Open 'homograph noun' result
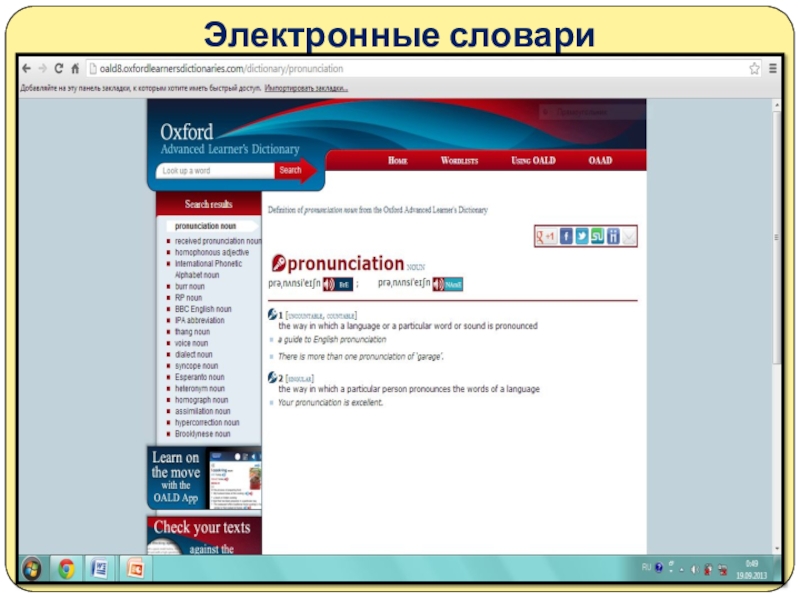 202,400
